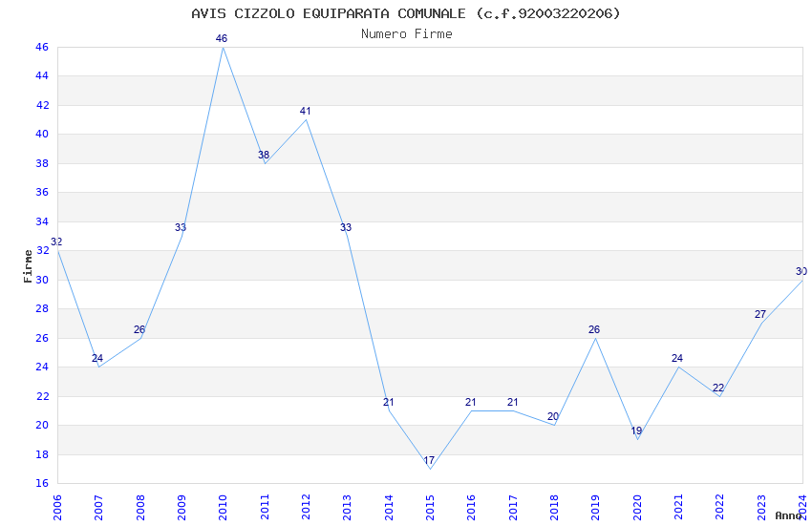The width and height of the screenshot is (812, 525).
Task: Select the 2017 year label on x-axis
Action: [x=513, y=508]
